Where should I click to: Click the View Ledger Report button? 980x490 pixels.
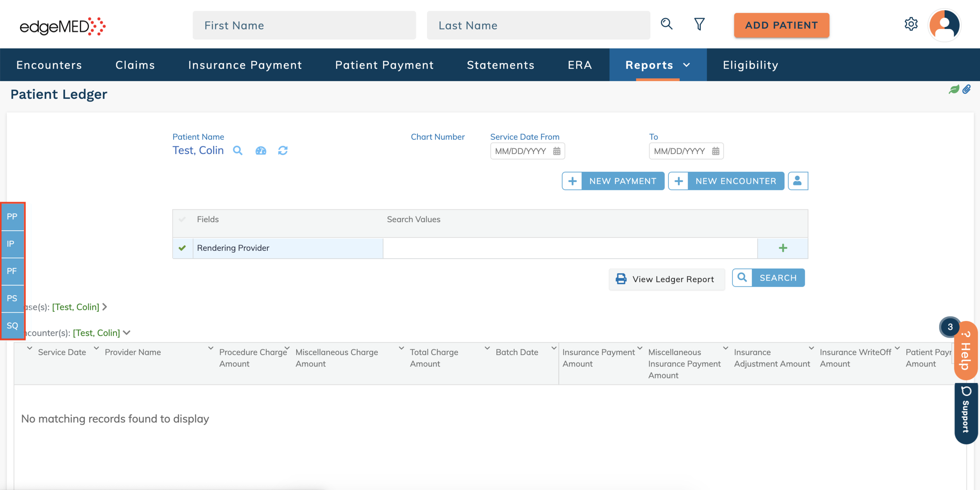667,279
